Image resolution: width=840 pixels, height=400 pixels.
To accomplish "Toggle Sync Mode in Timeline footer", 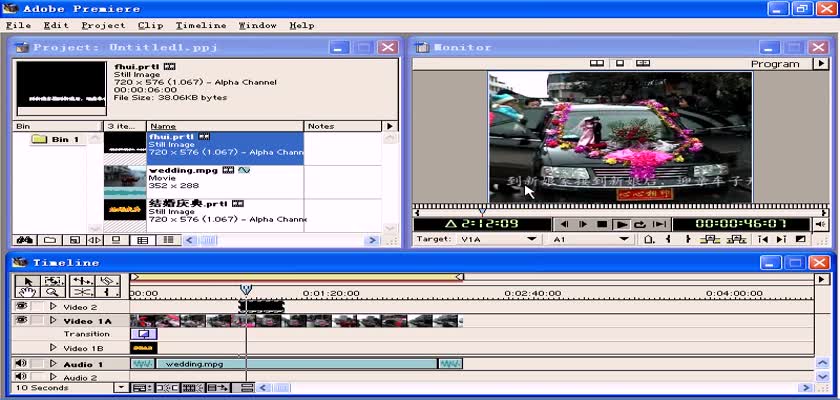I will [244, 388].
